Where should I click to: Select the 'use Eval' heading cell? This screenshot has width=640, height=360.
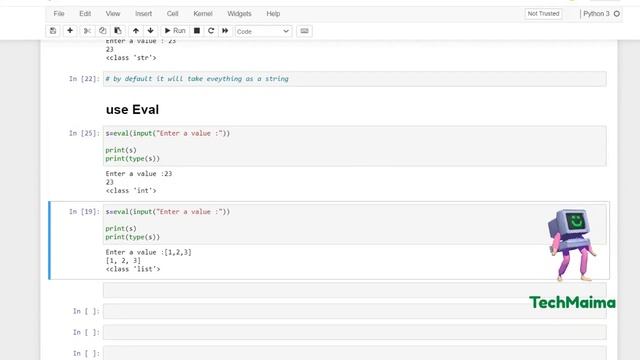pyautogui.click(x=132, y=109)
